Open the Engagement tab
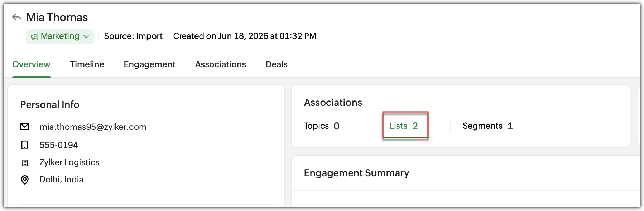644x211 pixels. click(x=149, y=64)
